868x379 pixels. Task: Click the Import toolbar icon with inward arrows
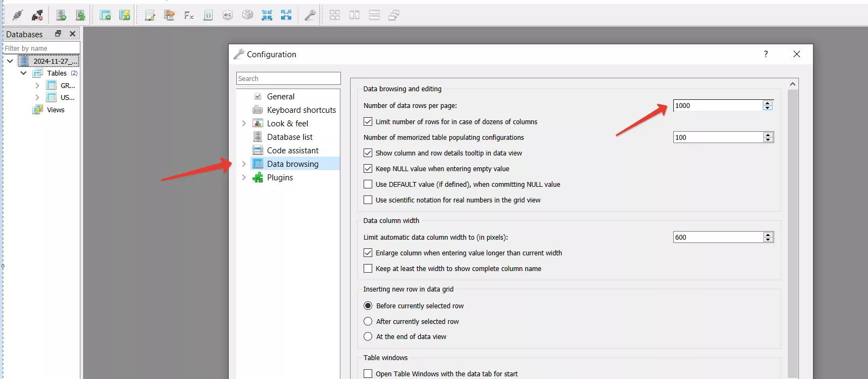pyautogui.click(x=267, y=15)
